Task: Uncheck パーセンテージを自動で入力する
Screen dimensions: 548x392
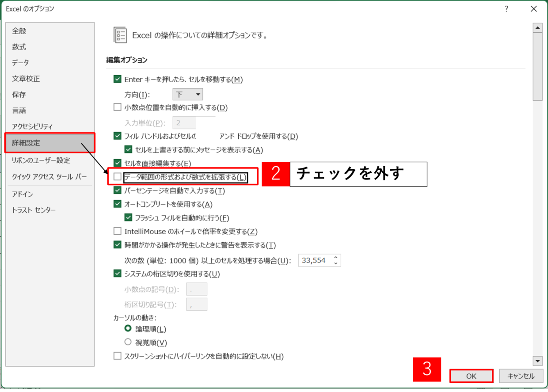Action: tap(117, 190)
